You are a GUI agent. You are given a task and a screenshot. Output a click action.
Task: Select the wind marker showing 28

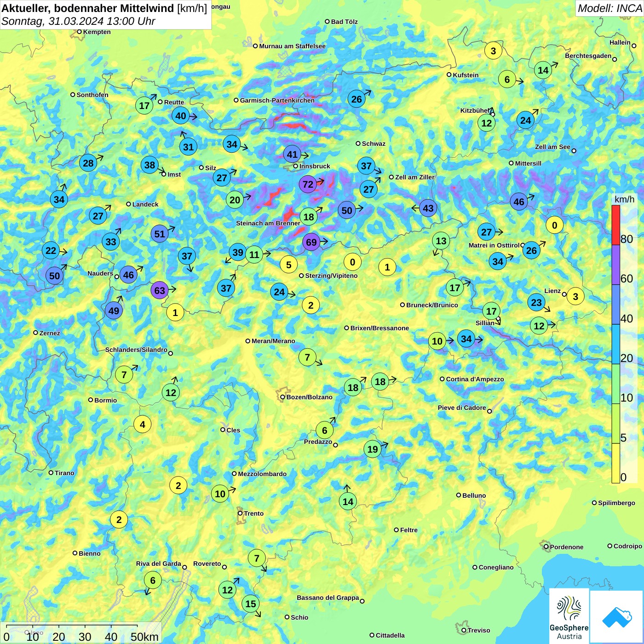88,163
